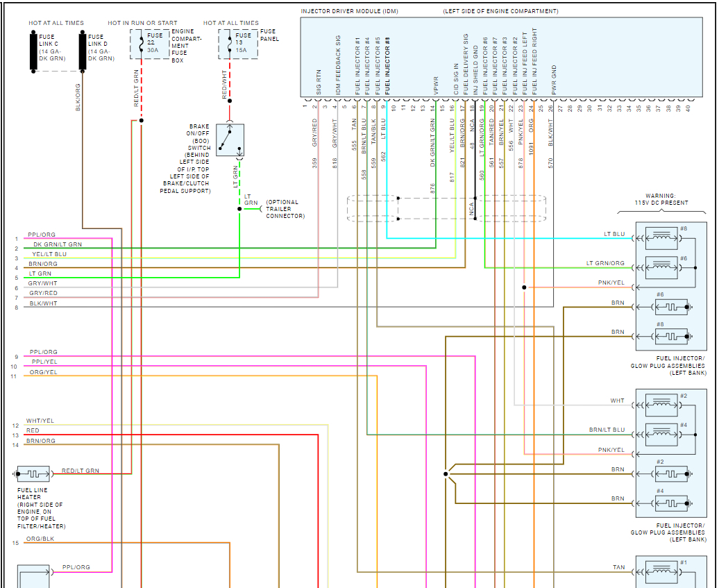The height and width of the screenshot is (588, 719).
Task: Click the "TAN" label at injector #1
Action: (618, 567)
